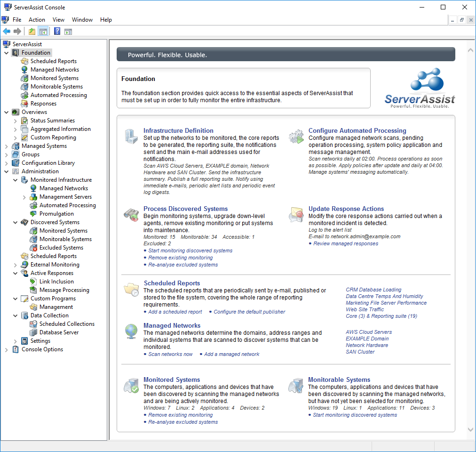Click the External Monitoring globe icon
This screenshot has width=476, height=452.
(24, 265)
